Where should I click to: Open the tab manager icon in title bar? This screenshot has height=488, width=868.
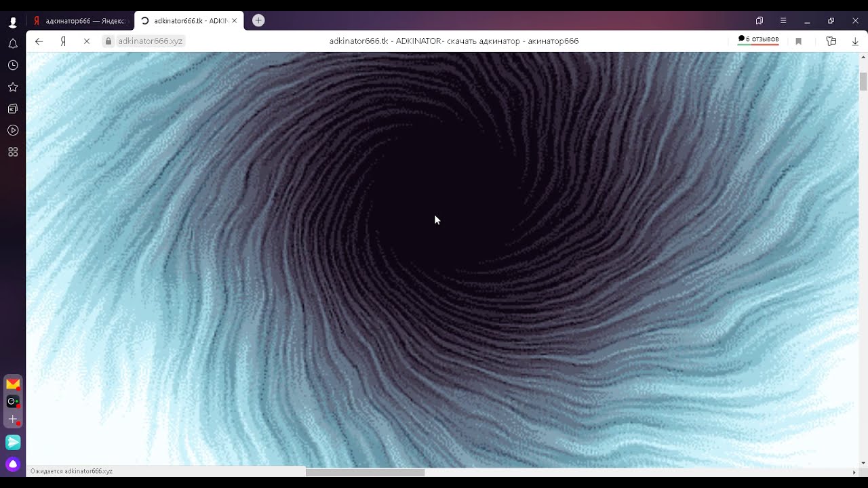[x=759, y=21]
